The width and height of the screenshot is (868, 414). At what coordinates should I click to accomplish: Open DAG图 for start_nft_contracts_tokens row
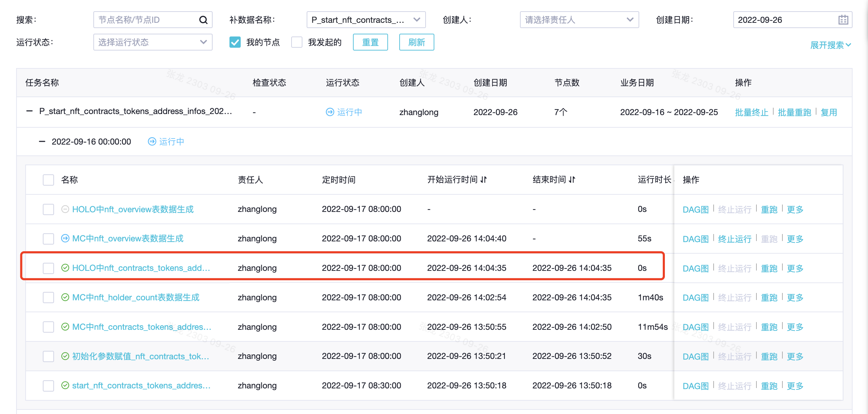[x=696, y=386]
